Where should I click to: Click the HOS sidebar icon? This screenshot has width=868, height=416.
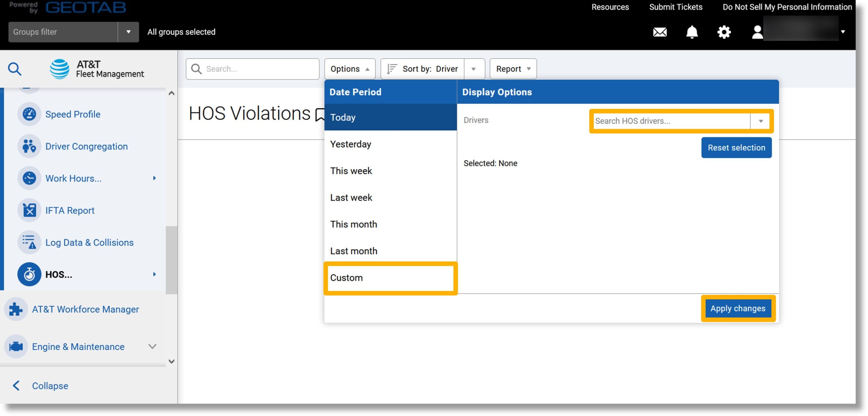(x=29, y=274)
